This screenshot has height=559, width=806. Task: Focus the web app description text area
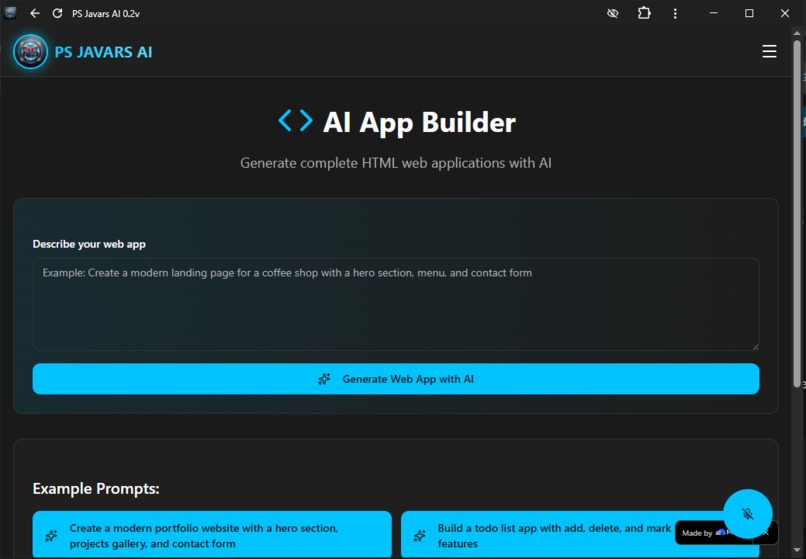[396, 304]
